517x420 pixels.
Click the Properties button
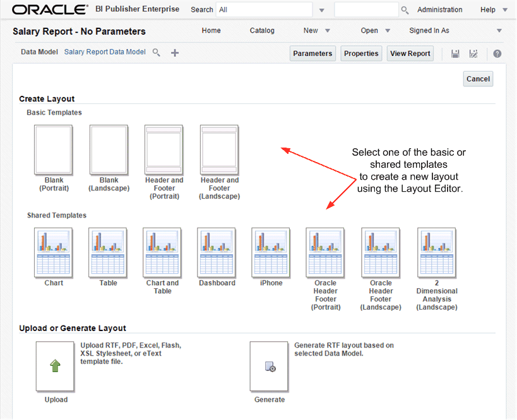point(361,54)
